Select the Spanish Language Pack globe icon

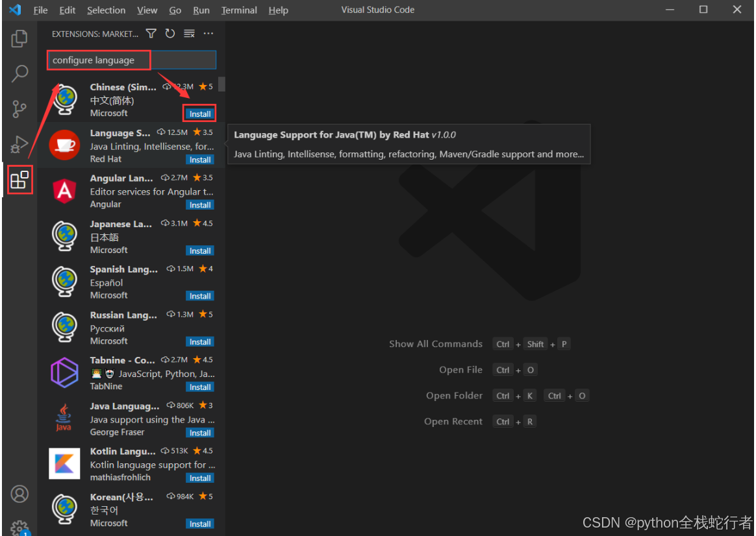pos(64,281)
